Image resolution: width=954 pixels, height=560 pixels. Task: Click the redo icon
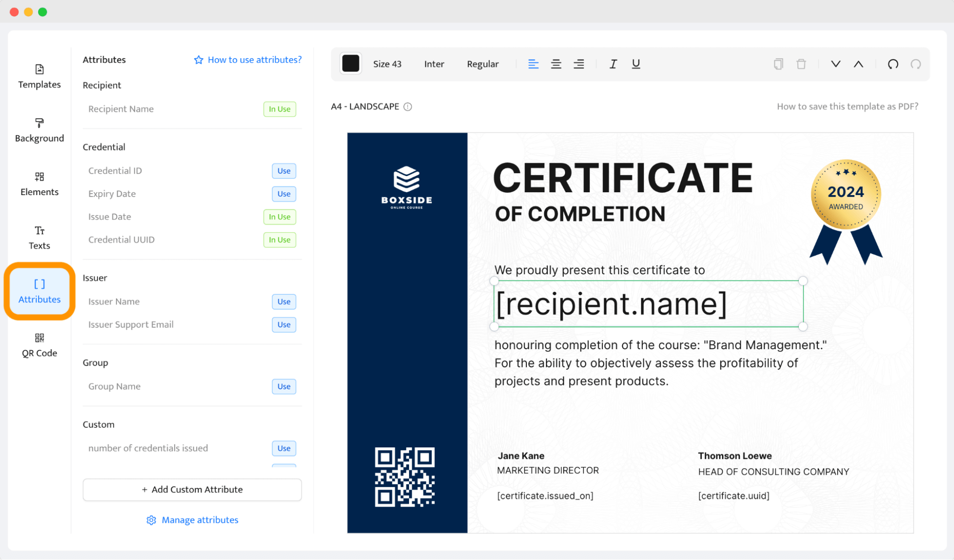point(916,64)
